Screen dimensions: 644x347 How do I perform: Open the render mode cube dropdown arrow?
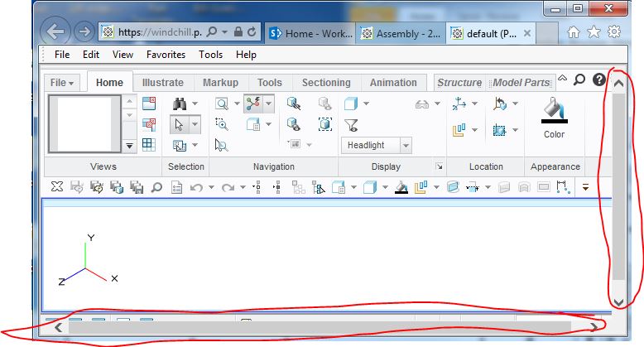366,104
